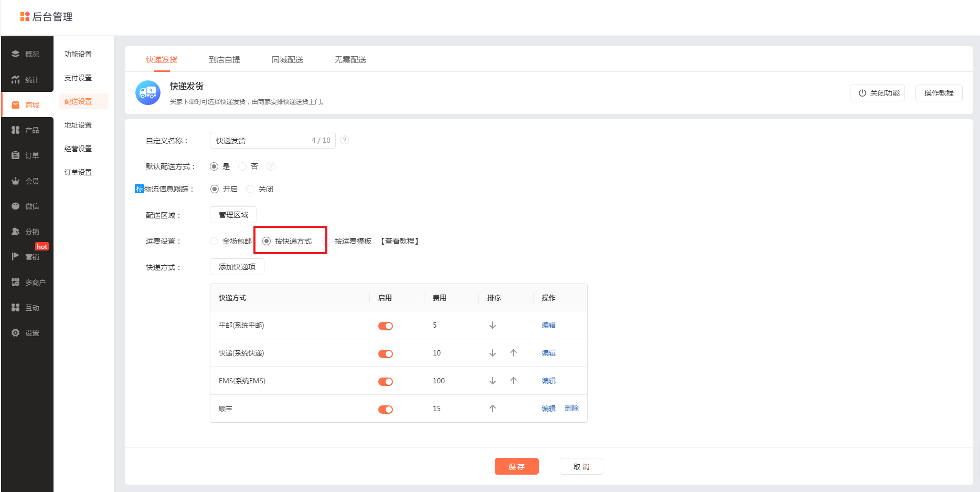Click the express delivery truck icon
Screen dimensions: 980x492
(148, 93)
